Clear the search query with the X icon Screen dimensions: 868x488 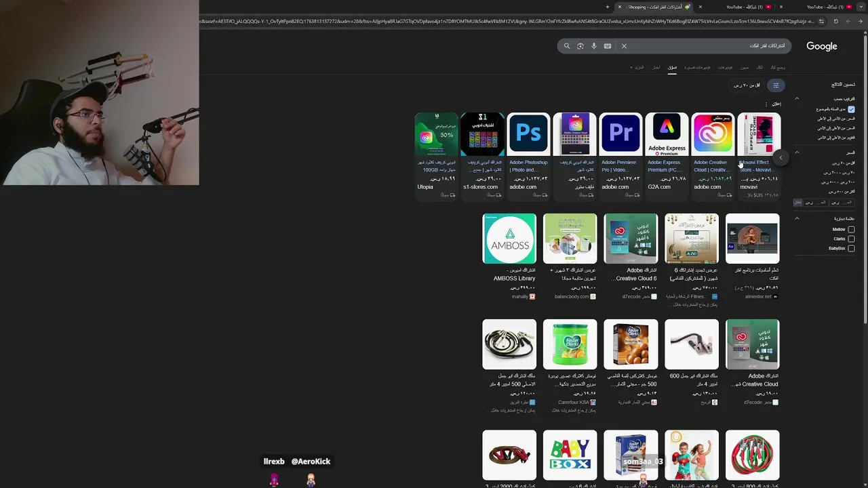pyautogui.click(x=624, y=46)
